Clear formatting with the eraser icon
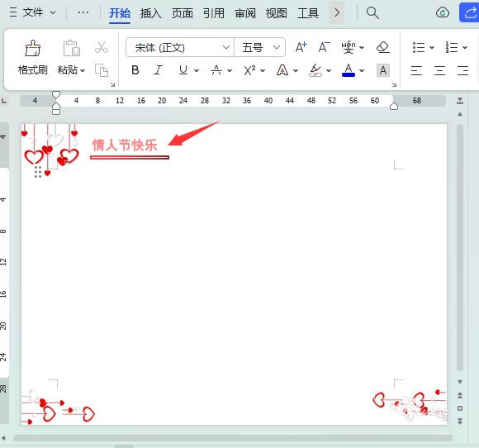The image size is (479, 448). click(x=382, y=47)
